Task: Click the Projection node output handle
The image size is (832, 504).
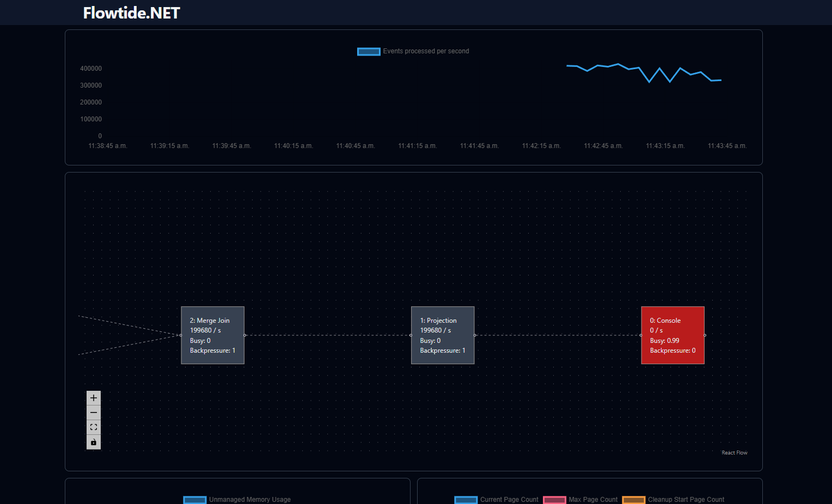Action: 475,335
